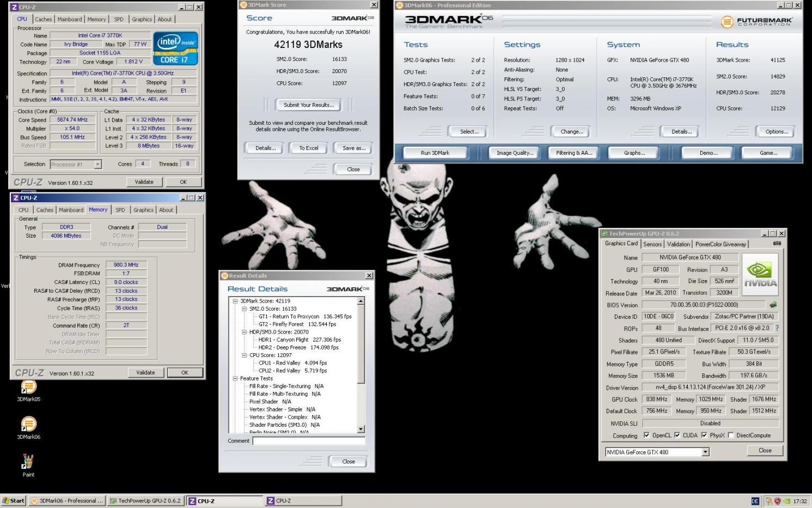Select the CPU1 - Red Valley row
Viewport: 812px width, 508px height.
[292, 363]
